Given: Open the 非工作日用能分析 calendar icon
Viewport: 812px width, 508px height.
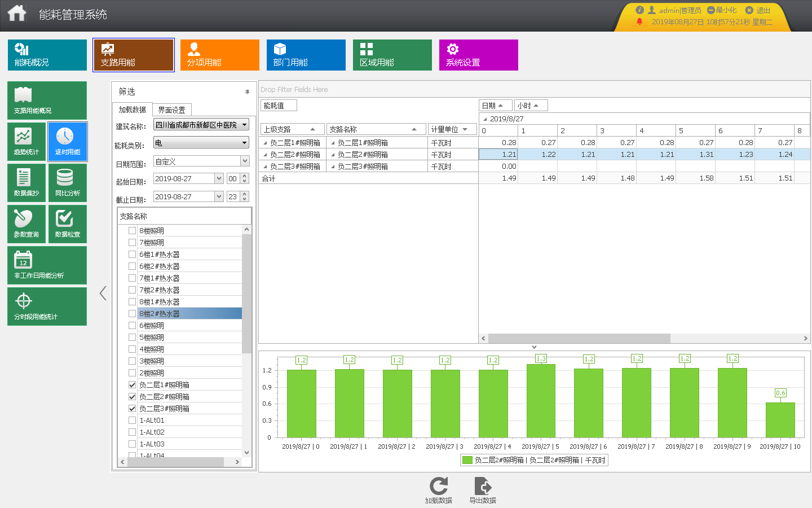Looking at the screenshot, I should [24, 260].
